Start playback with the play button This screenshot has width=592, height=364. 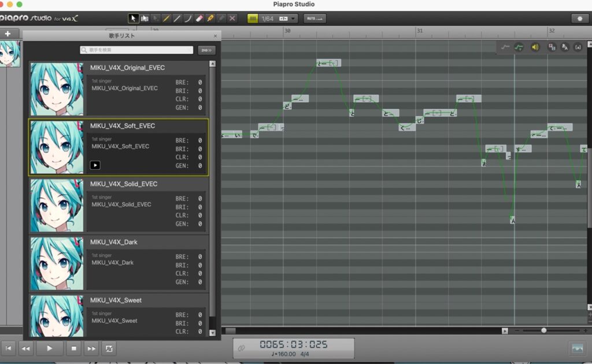[50, 348]
